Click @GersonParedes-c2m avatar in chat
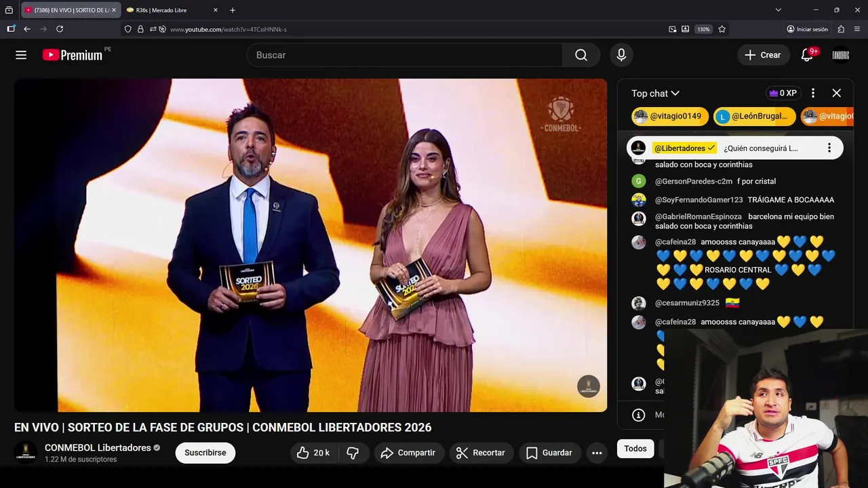The width and height of the screenshot is (868, 488). [x=639, y=181]
